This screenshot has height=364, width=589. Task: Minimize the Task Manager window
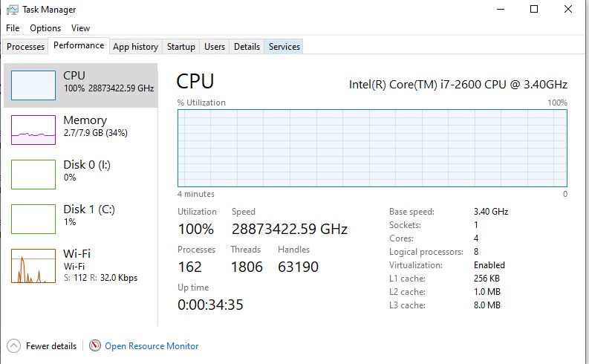point(501,9)
